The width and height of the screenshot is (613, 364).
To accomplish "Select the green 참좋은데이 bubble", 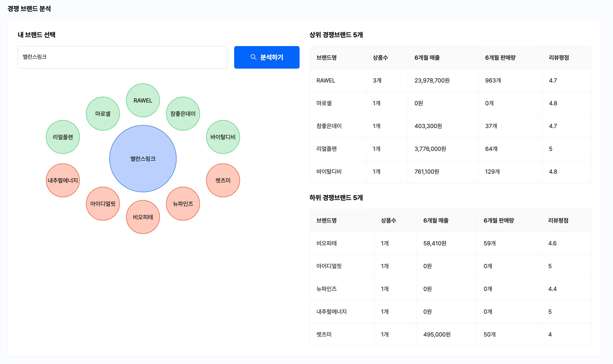I will pos(183,114).
